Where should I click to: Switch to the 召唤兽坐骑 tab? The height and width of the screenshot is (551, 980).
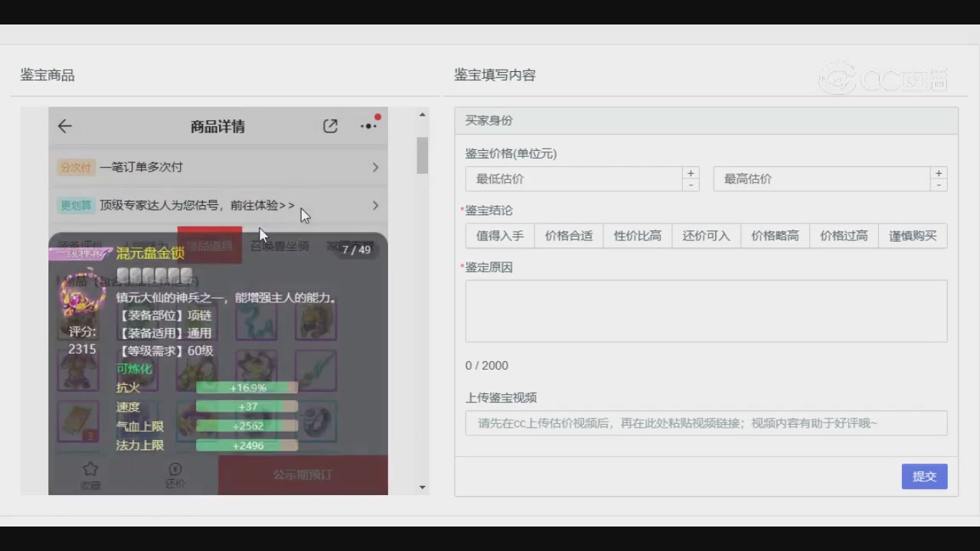[x=280, y=246]
